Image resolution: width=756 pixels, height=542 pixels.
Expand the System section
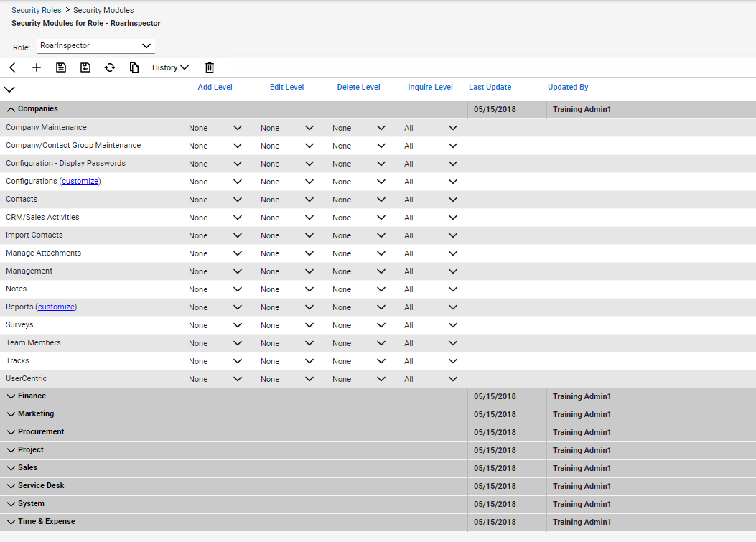pyautogui.click(x=11, y=503)
